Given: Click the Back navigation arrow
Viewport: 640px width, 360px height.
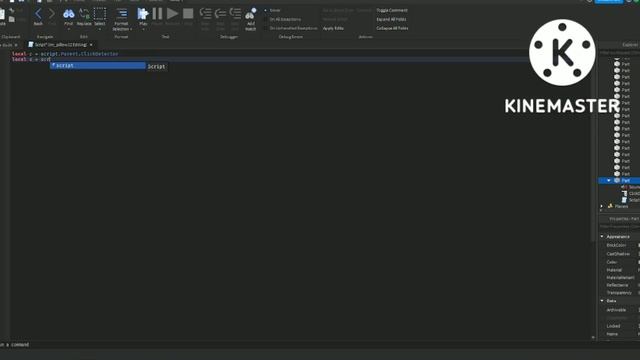Looking at the screenshot, I should tap(38, 14).
